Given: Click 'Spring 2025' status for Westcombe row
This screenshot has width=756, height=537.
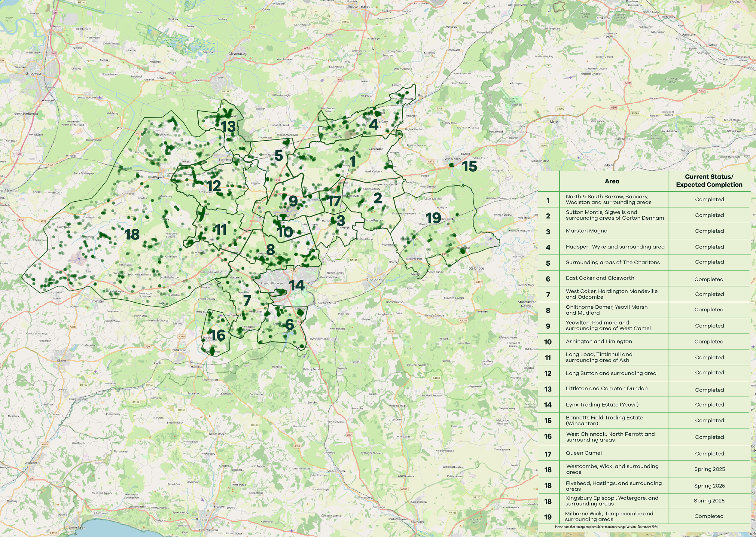Looking at the screenshot, I should (709, 469).
